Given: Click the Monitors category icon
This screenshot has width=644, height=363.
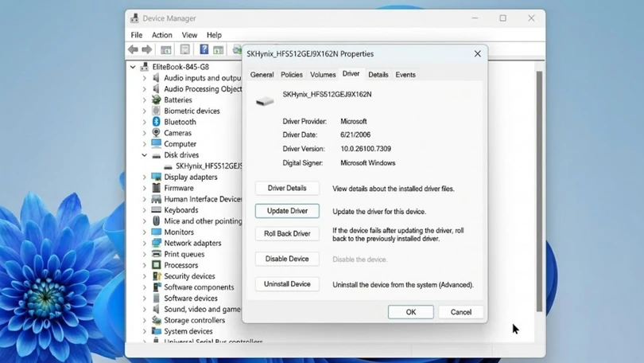Looking at the screenshot, I should pyautogui.click(x=156, y=232).
